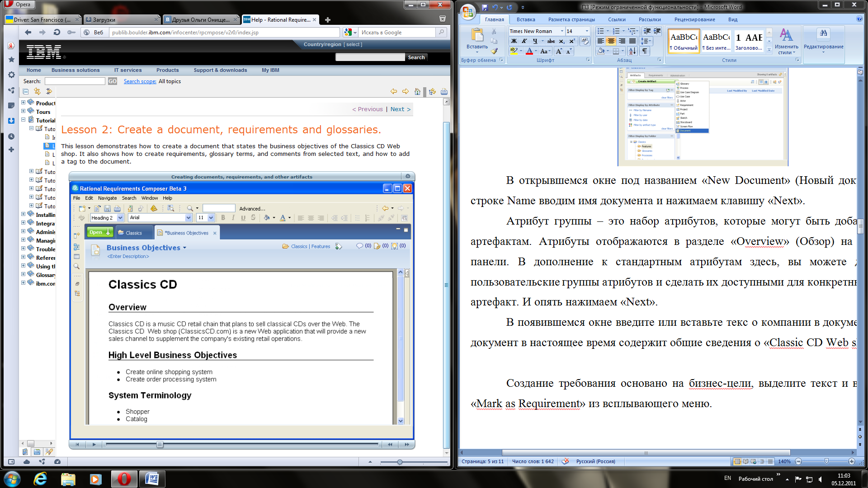The width and height of the screenshot is (868, 488).
Task: Apply strikethrough (abc) in Word
Action: point(551,41)
